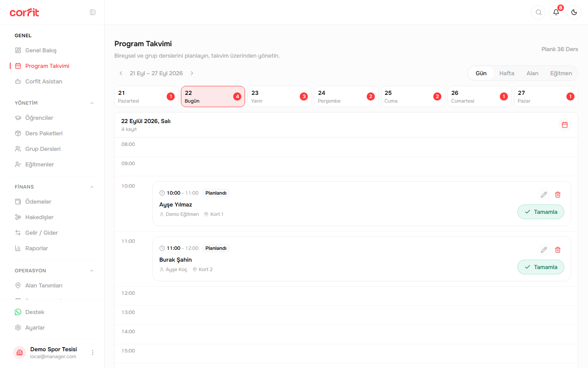Select day 27 Pazar
Screen dimensions: 588x368
pyautogui.click(x=546, y=96)
